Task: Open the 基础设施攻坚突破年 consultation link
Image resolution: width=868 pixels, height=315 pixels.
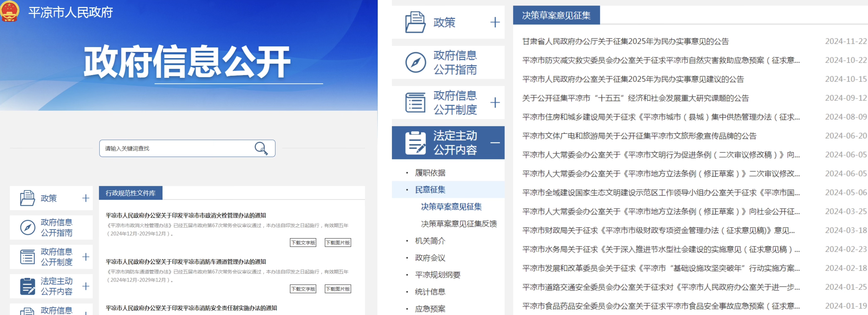Action: (x=661, y=268)
